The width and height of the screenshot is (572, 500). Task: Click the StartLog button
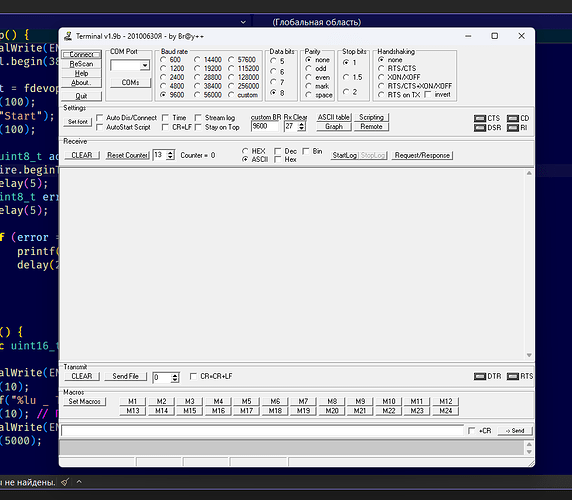[x=344, y=155]
